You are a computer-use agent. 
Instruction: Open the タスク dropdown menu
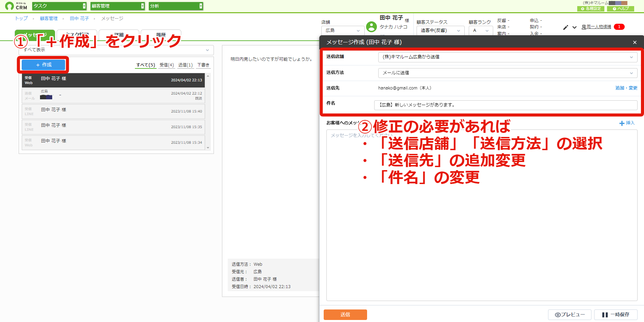click(59, 6)
